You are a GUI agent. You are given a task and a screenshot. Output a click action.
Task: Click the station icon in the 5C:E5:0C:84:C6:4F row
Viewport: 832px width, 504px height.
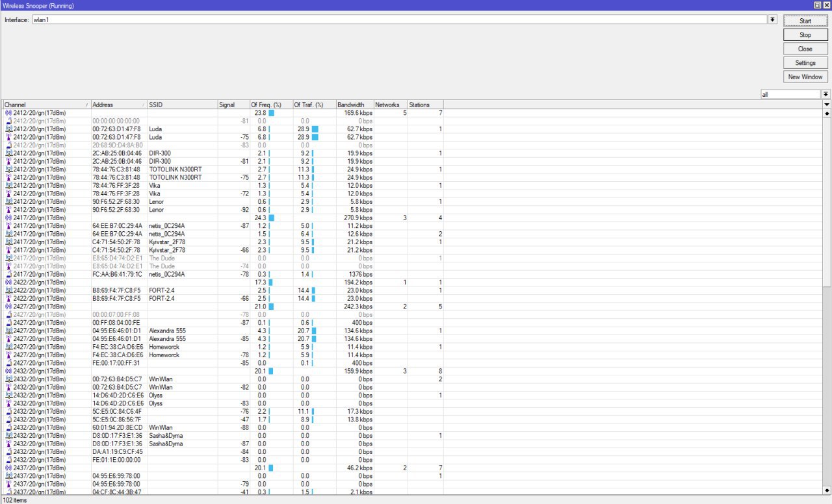8,411
